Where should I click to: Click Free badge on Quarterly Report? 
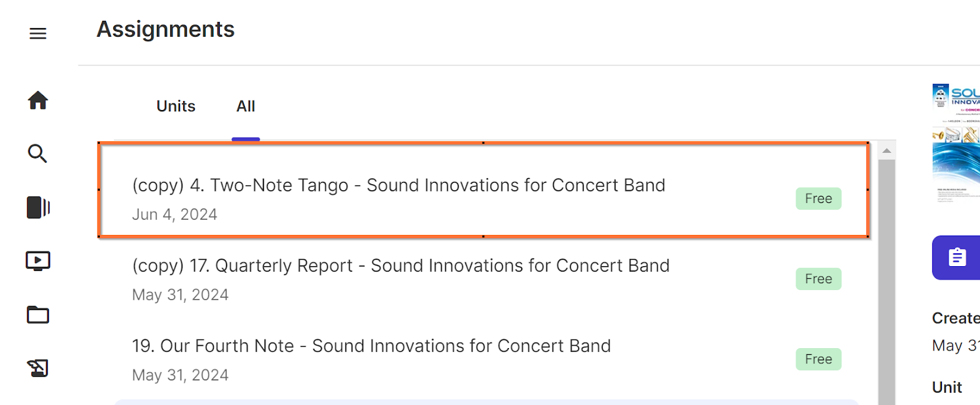818,279
